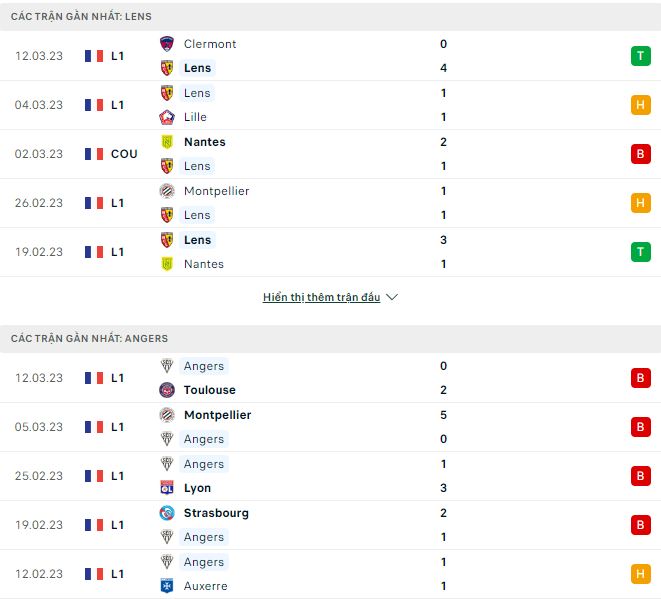The image size is (661, 599).
Task: Click the green T badge for Clermont match
Action: 640,56
